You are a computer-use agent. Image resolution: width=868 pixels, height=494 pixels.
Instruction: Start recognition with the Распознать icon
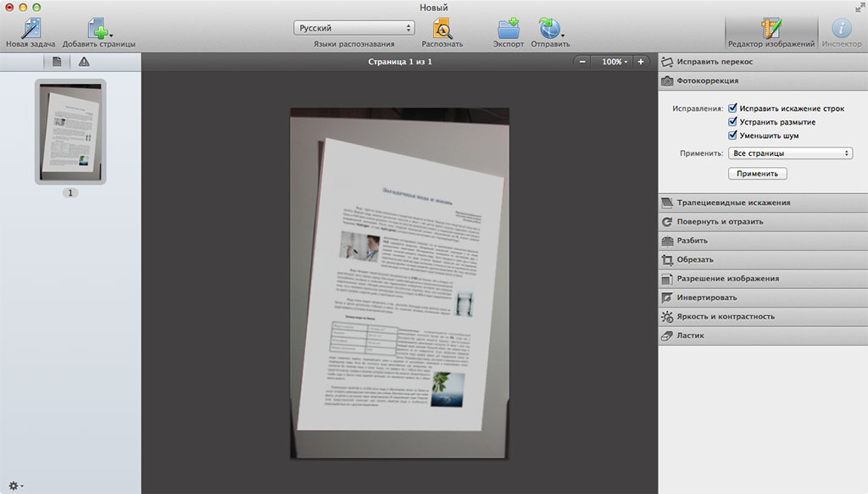[x=442, y=28]
